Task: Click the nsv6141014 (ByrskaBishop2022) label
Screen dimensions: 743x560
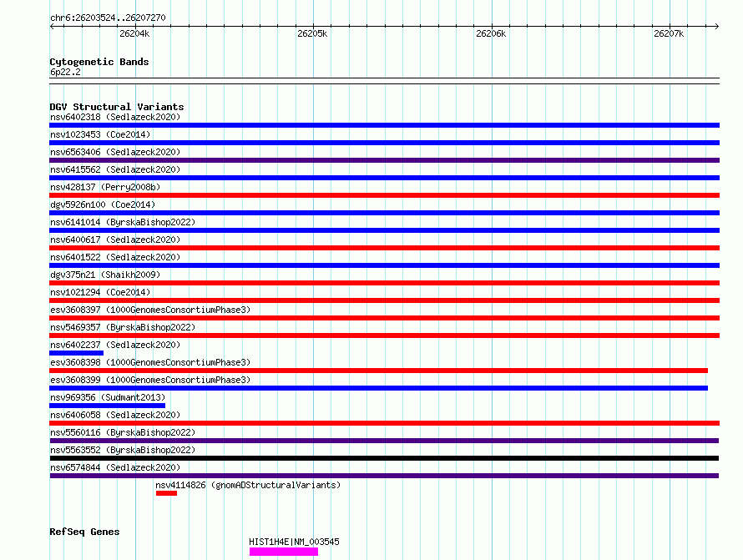Action: coord(123,222)
